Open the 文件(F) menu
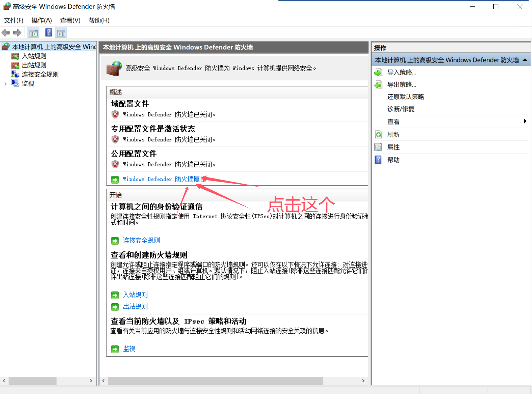This screenshot has height=394, width=532. [x=14, y=20]
